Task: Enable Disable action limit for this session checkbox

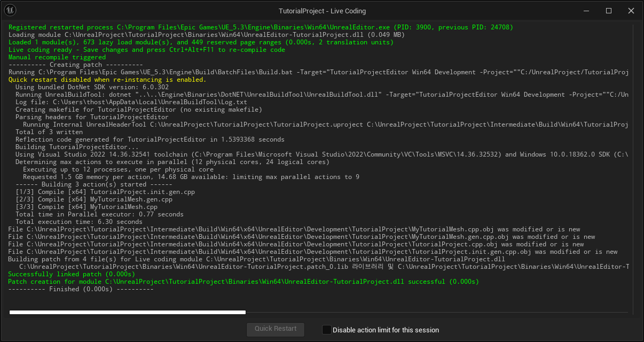Action: pos(327,330)
